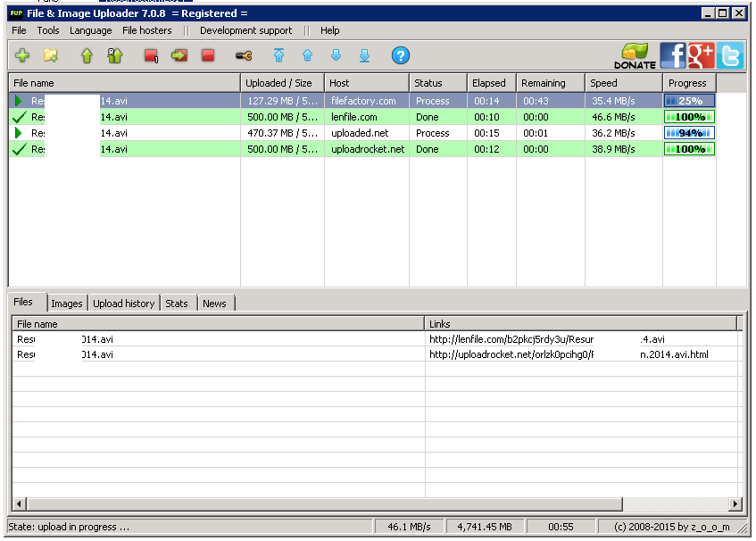Open the File hosters menu
This screenshot has height=541, width=756.
(x=147, y=30)
